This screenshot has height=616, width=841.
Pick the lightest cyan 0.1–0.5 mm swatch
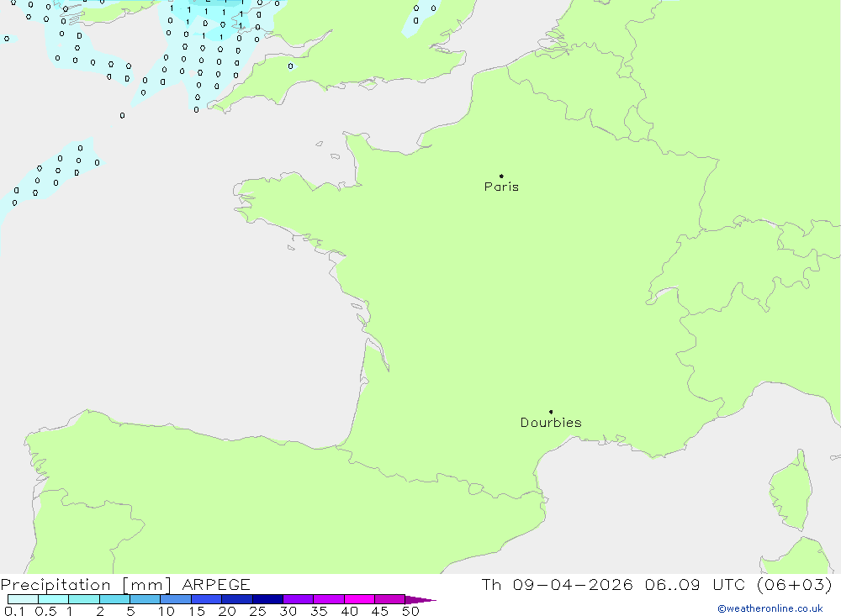(x=23, y=599)
